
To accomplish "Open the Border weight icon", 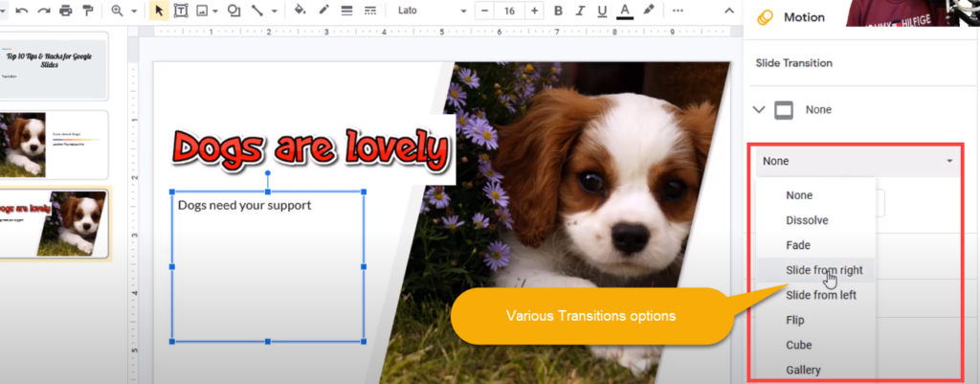I will coord(346,11).
